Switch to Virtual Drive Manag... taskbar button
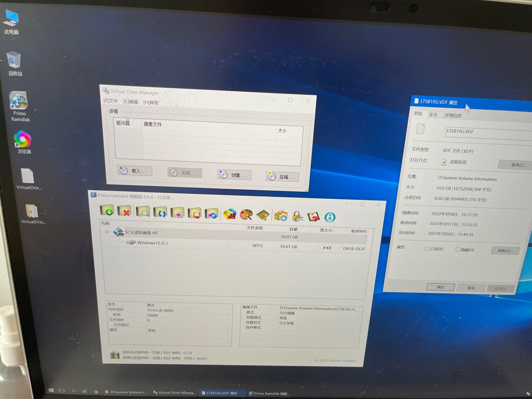532x399 pixels. coord(175,393)
